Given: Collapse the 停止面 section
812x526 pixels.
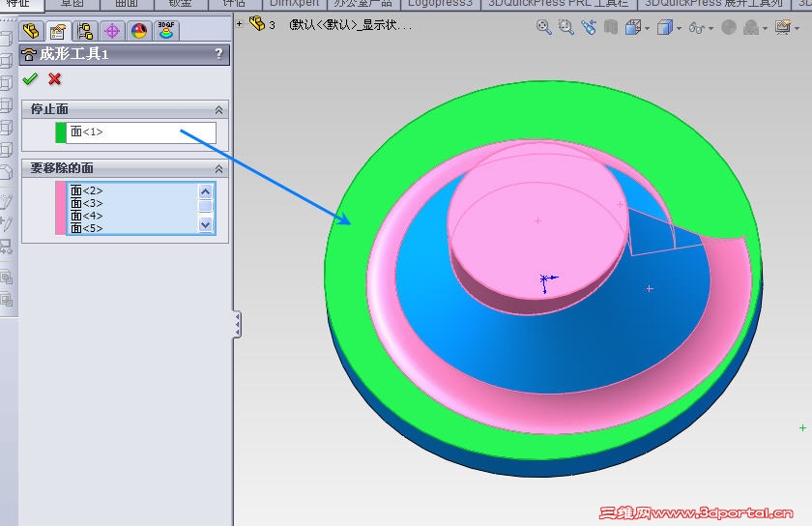Looking at the screenshot, I should tap(219, 110).
